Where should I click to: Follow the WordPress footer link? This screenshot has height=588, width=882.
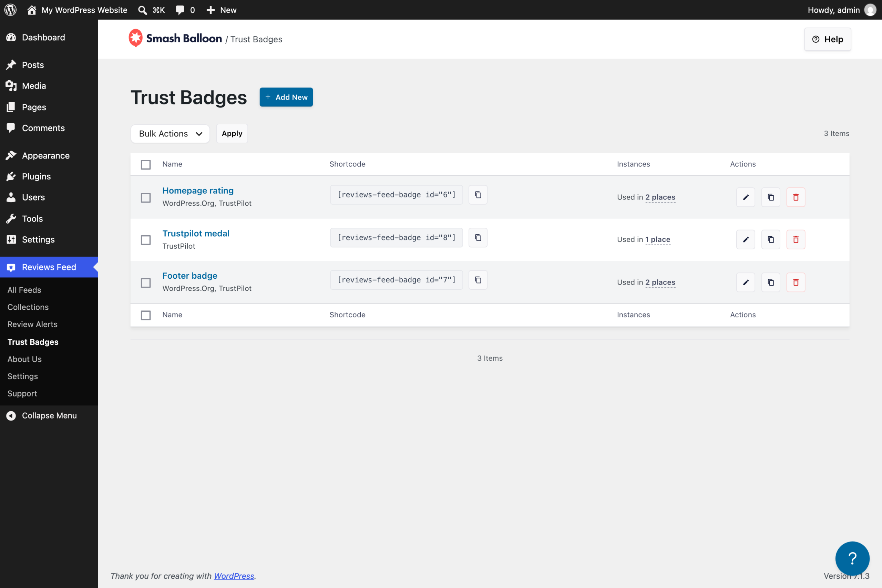point(234,576)
